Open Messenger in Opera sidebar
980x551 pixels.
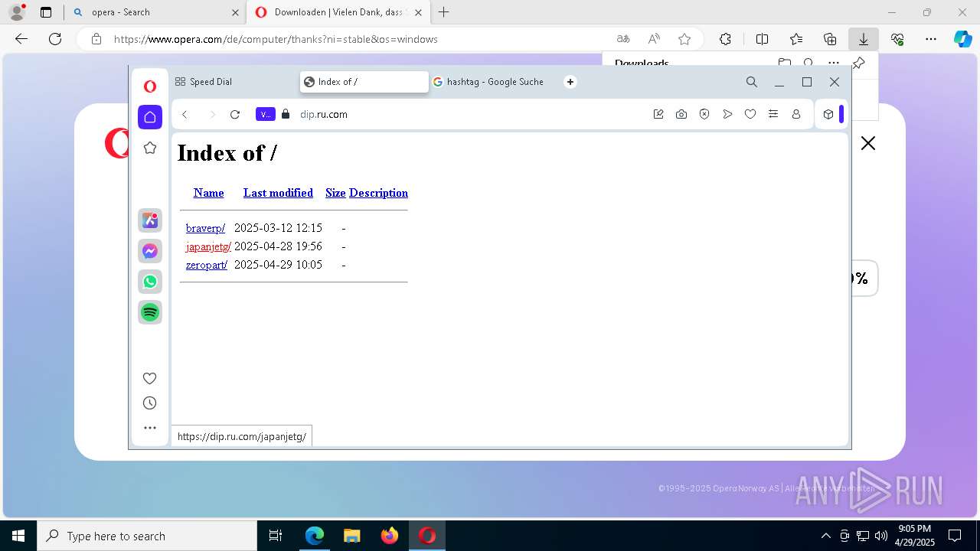(150, 251)
